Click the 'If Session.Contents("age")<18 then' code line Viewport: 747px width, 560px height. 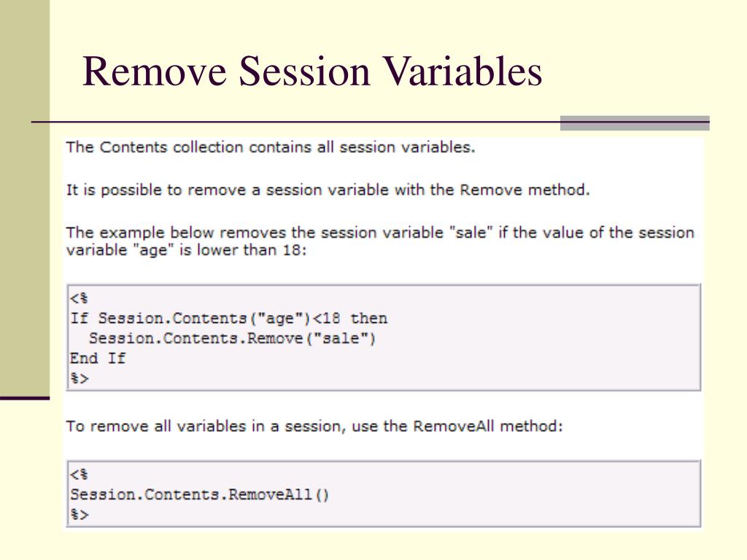pyautogui.click(x=228, y=318)
